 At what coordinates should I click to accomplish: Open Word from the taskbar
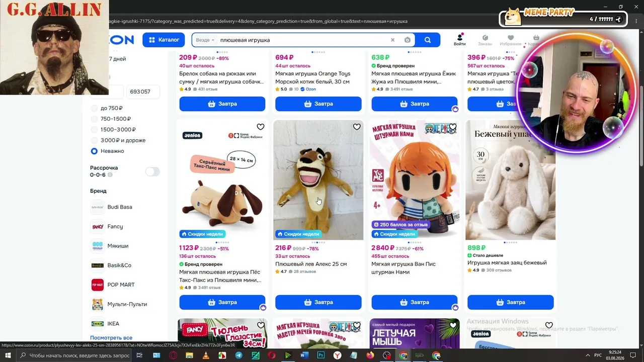pos(304,355)
